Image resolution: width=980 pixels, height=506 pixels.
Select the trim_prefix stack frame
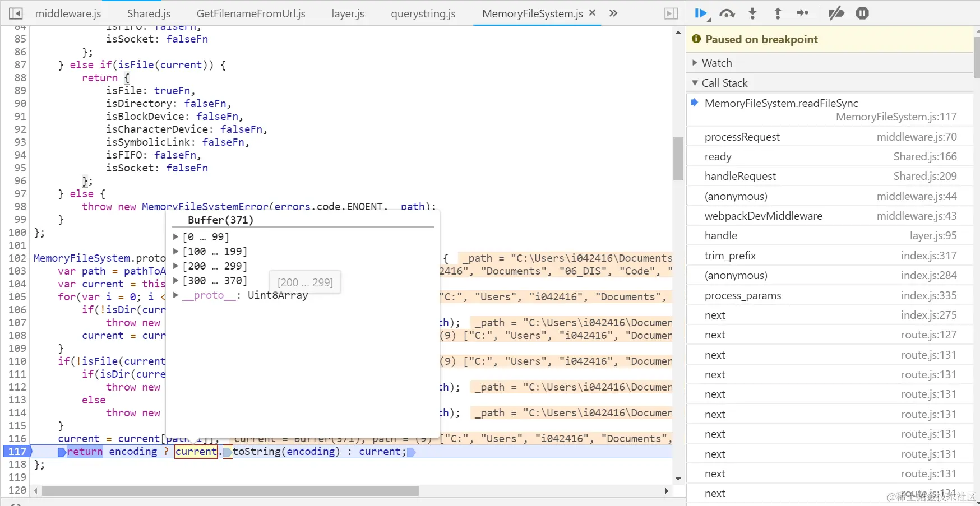(x=830, y=256)
